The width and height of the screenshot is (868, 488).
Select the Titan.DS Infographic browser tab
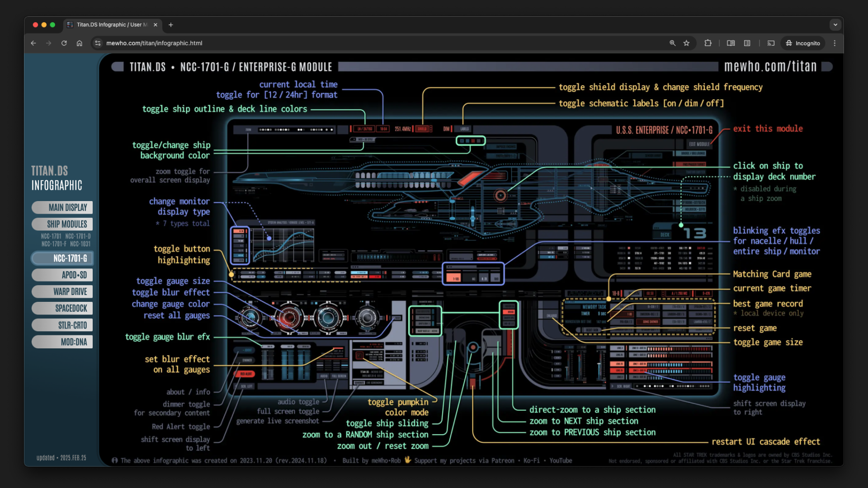click(x=112, y=25)
